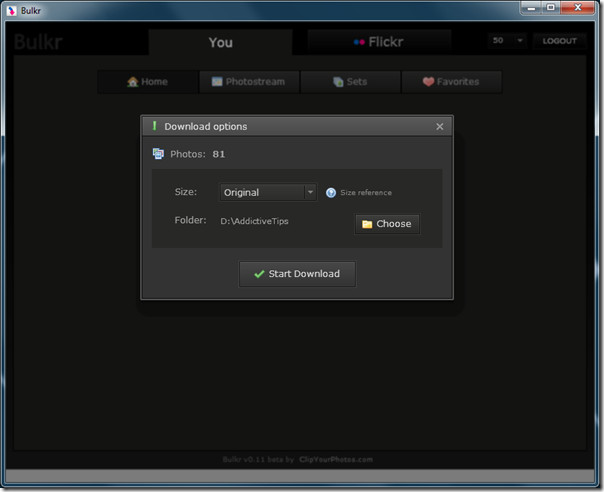Image resolution: width=604 pixels, height=492 pixels.
Task: Open the per-page count dropdown showing 50
Action: (x=507, y=40)
